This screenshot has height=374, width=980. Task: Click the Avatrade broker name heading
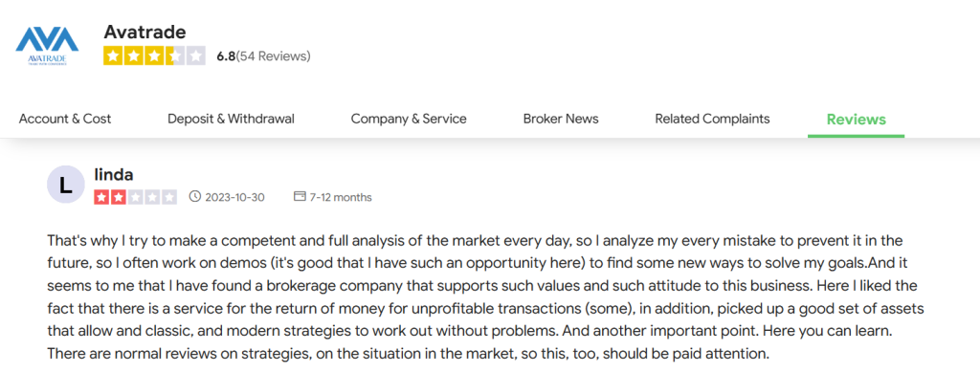click(x=145, y=32)
